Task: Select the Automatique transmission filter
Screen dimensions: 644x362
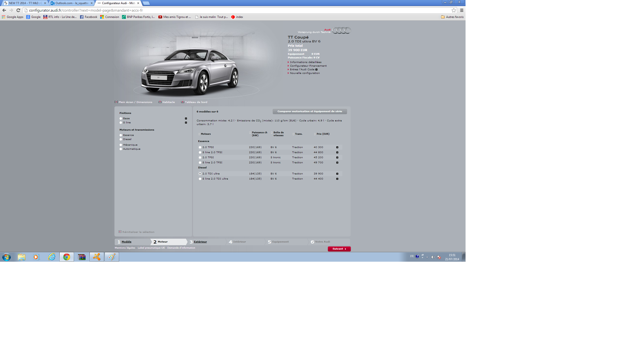Action: point(121,149)
